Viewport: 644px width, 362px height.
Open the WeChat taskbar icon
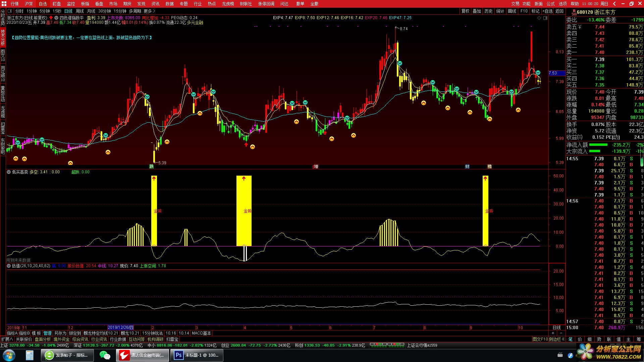click(x=105, y=355)
